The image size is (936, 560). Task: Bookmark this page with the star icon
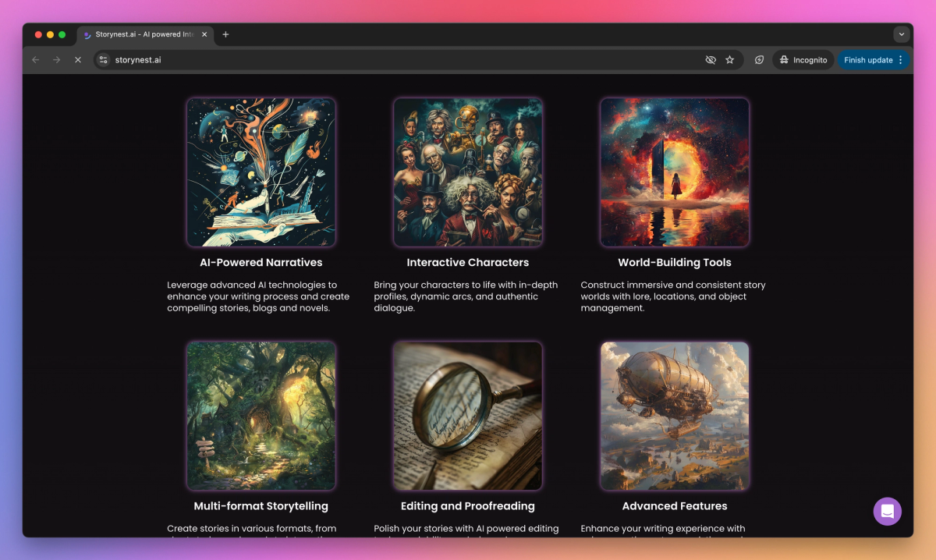coord(729,59)
